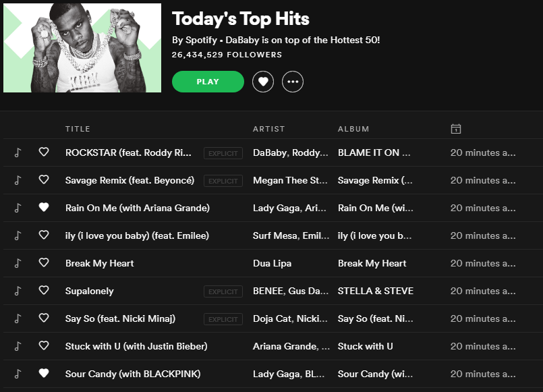Select the ROCKSTAR (feat. Roddy Ri... title
Viewport: 543px width, 392px height.
click(128, 152)
